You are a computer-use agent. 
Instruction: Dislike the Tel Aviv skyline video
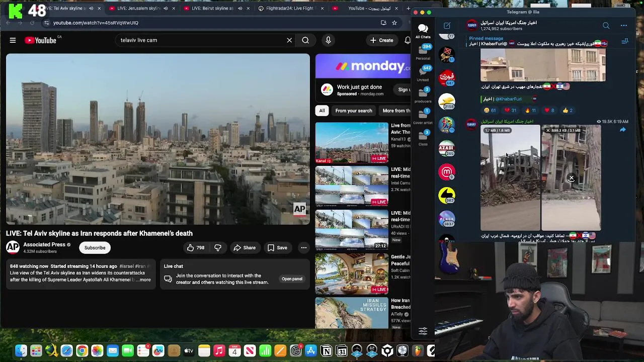[x=218, y=247]
